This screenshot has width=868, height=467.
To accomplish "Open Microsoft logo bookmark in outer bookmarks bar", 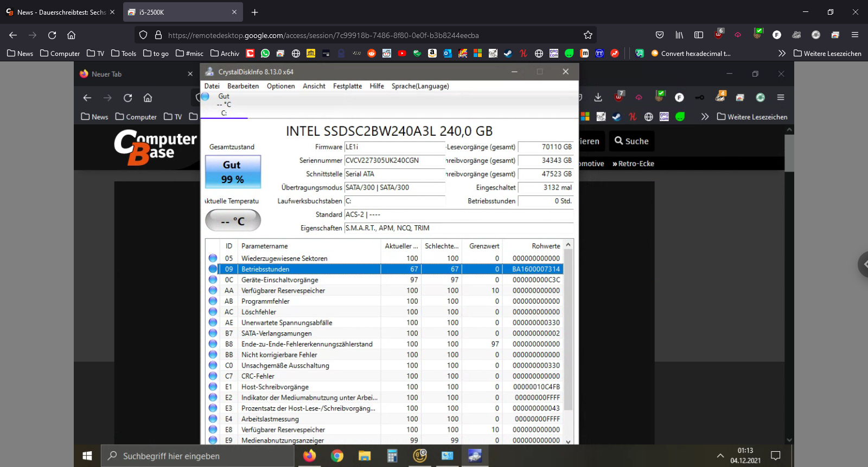I will [478, 53].
